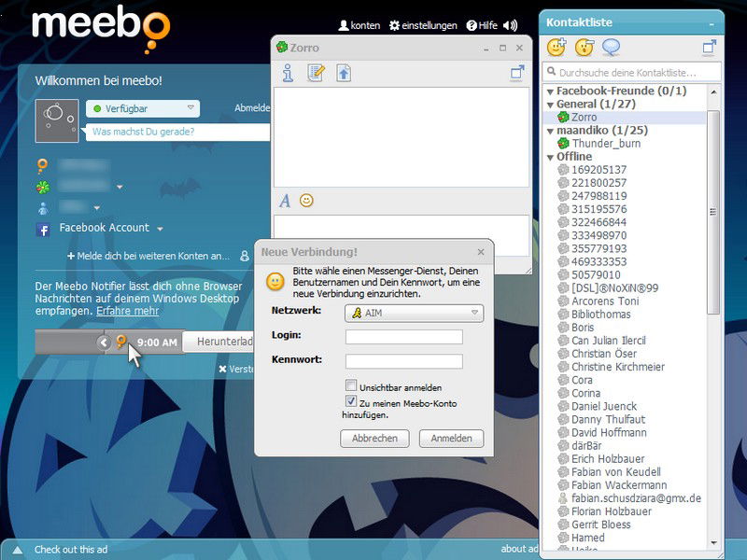Image resolution: width=747 pixels, height=560 pixels.
Task: Click the Herunterladen button
Action: (218, 342)
